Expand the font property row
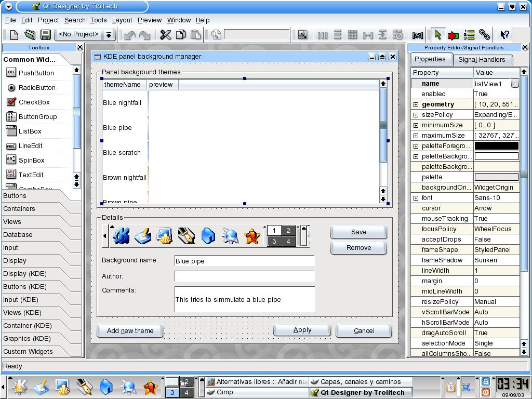 pyautogui.click(x=416, y=198)
